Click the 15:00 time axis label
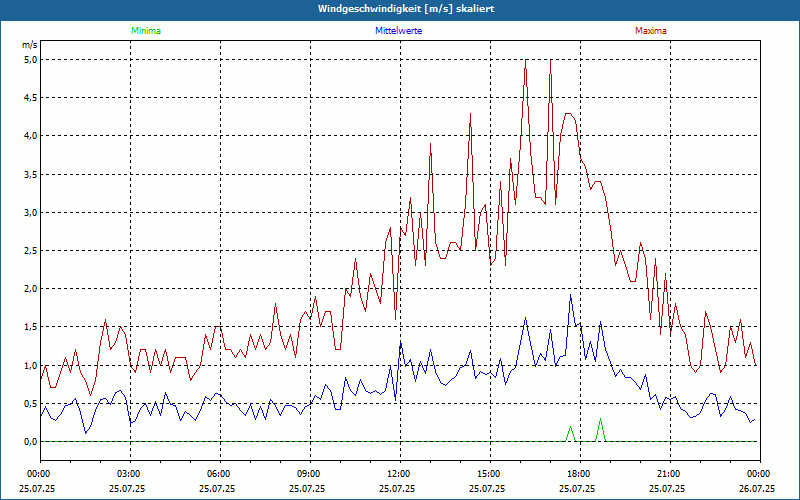Image resolution: width=800 pixels, height=500 pixels. 490,474
